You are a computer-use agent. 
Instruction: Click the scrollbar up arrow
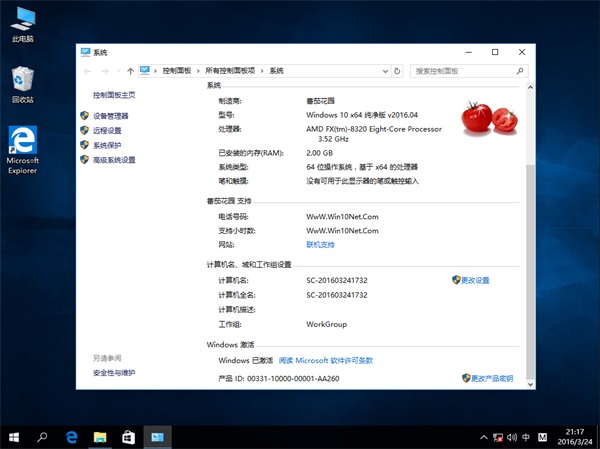point(530,87)
